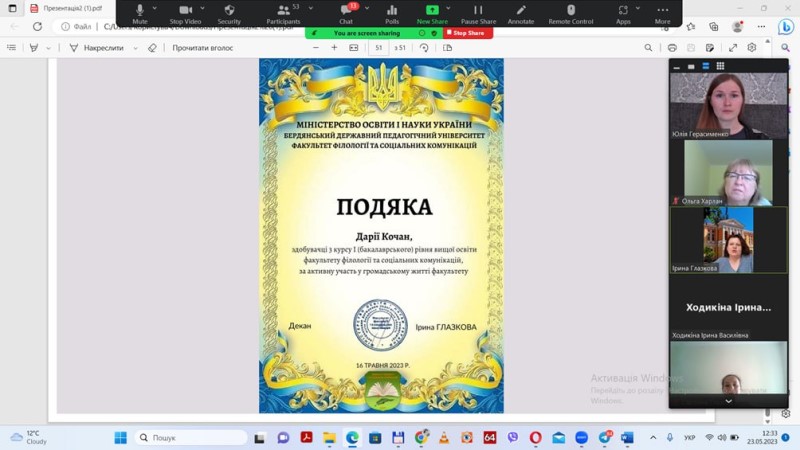
Task: Switch Zoom panel to strip view
Action: pos(706,66)
